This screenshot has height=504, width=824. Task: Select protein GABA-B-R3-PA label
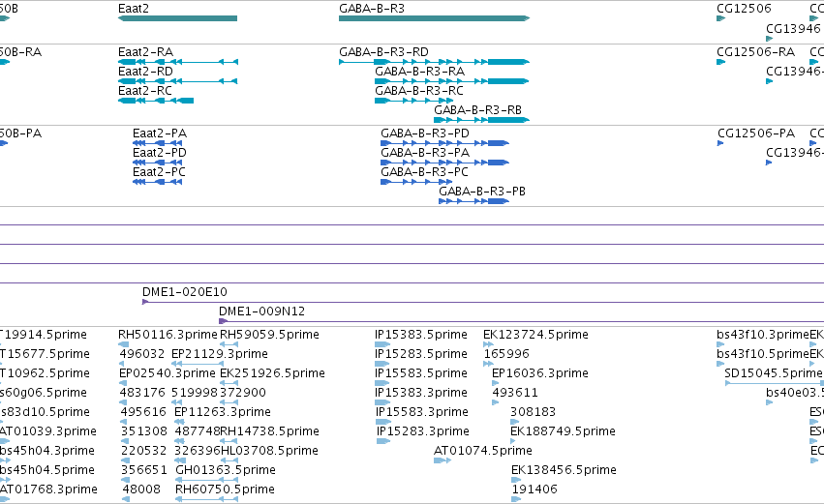coord(425,153)
